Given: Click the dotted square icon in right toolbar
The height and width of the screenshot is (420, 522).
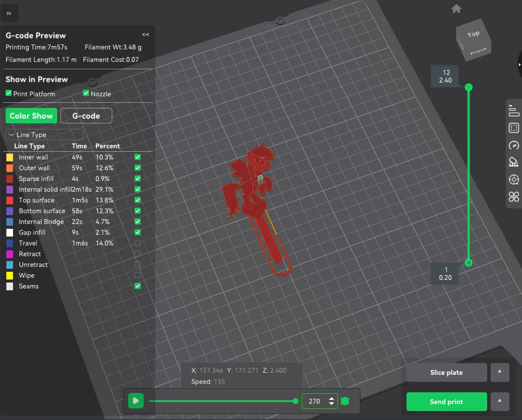Looking at the screenshot, I should tap(514, 128).
